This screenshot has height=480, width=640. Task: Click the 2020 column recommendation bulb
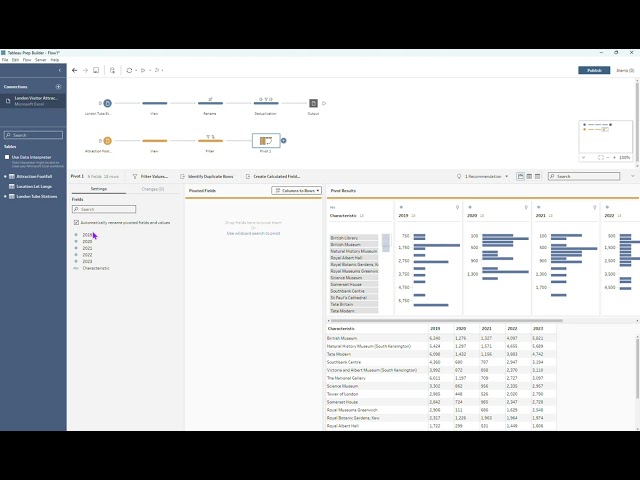pos(526,207)
